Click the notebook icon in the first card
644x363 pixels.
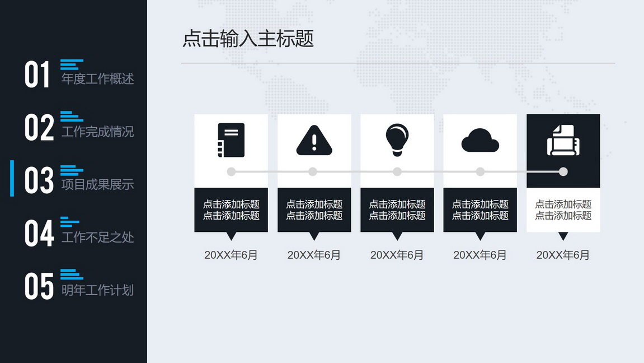click(x=231, y=140)
